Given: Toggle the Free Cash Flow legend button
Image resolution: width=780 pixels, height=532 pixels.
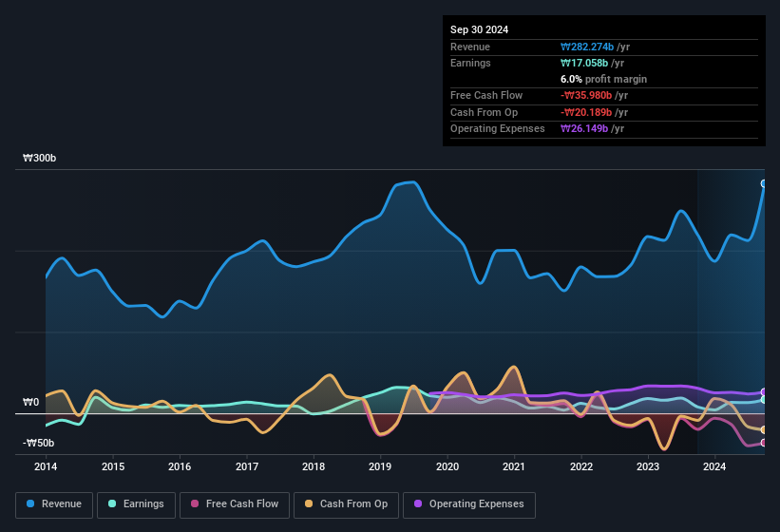Looking at the screenshot, I should tap(235, 504).
